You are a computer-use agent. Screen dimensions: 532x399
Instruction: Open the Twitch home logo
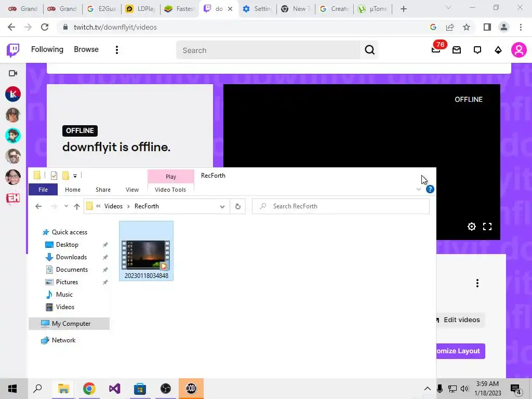13,50
